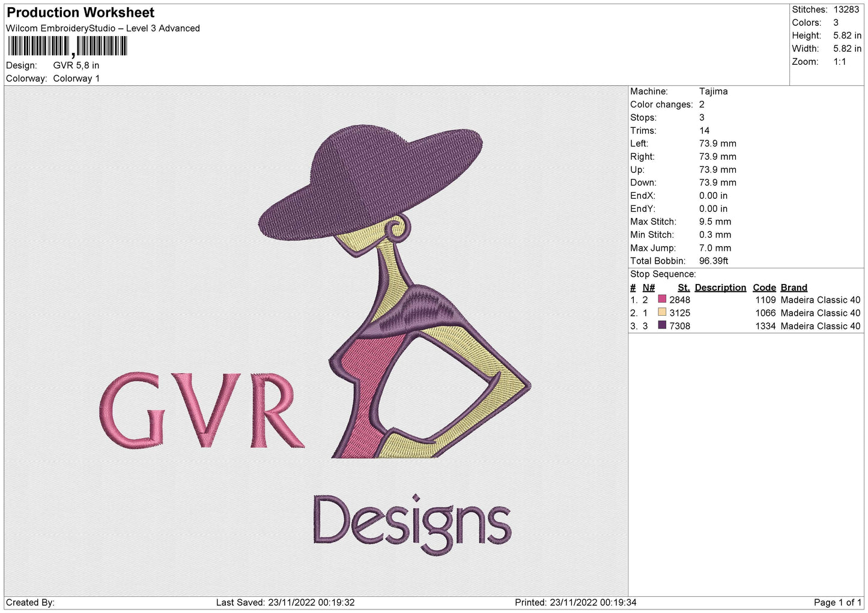Click the 'Brand' column header
The height and width of the screenshot is (613, 868).
(794, 288)
